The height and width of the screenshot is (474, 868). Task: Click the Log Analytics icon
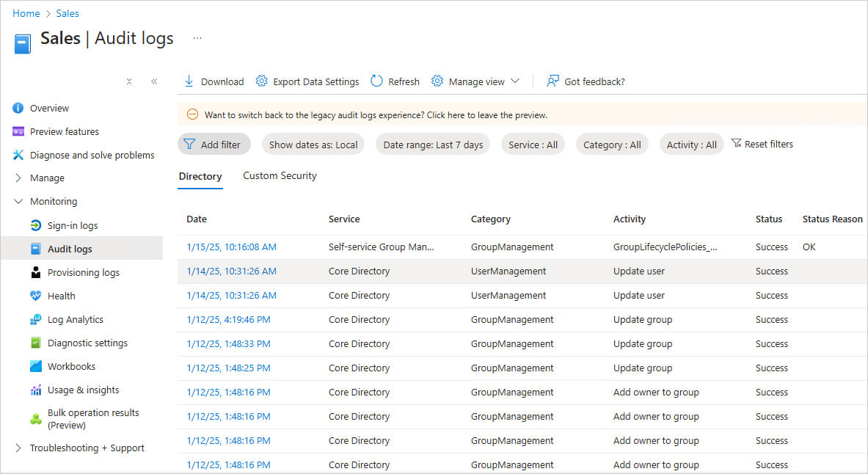tap(36, 319)
